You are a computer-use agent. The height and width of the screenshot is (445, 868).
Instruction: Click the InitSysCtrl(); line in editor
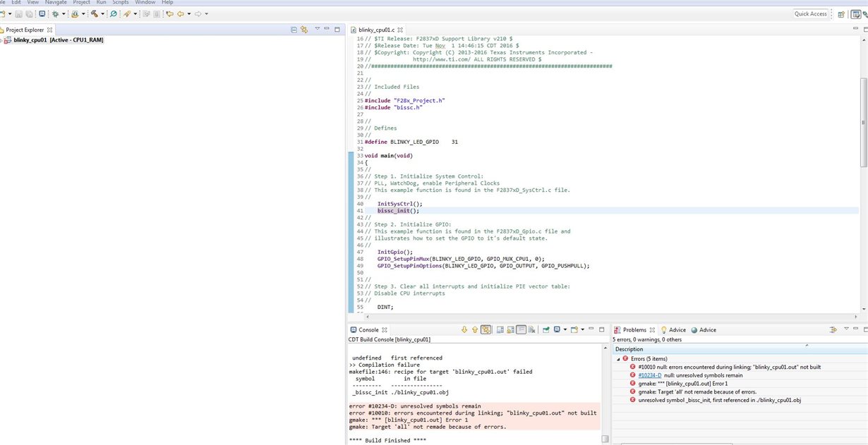[x=399, y=203]
